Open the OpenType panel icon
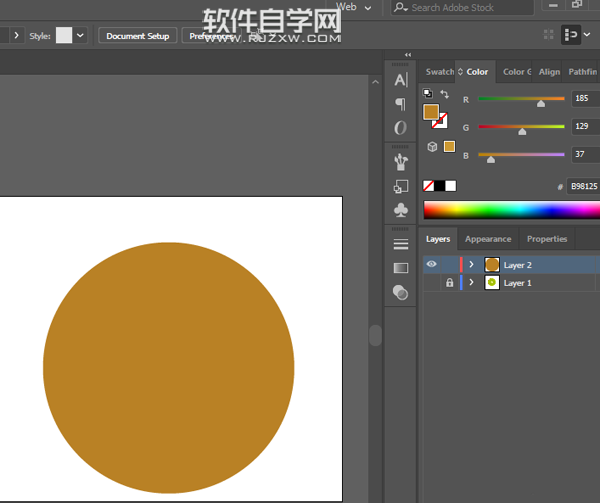This screenshot has width=600, height=503. [x=400, y=128]
